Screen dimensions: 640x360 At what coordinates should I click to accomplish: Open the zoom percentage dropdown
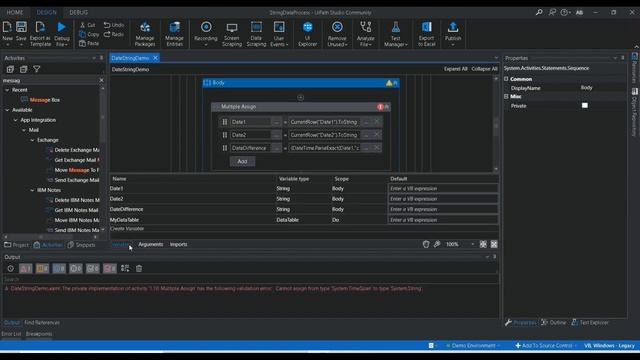coord(473,244)
